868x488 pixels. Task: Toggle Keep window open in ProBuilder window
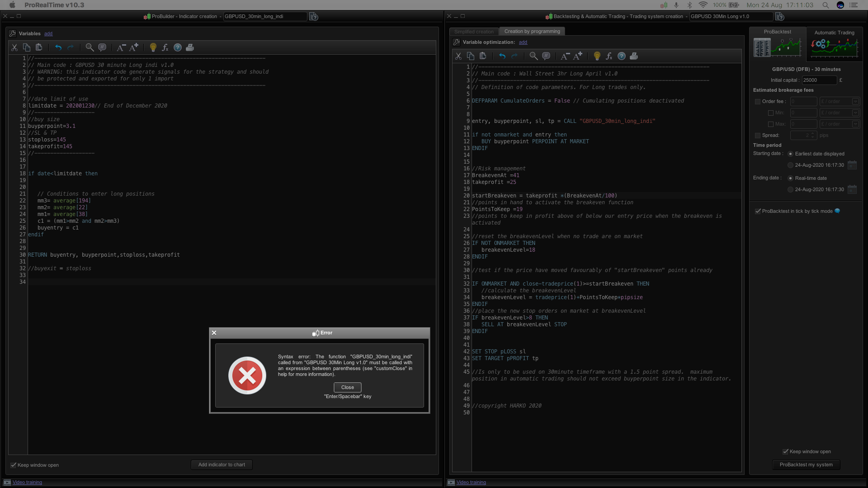point(14,465)
